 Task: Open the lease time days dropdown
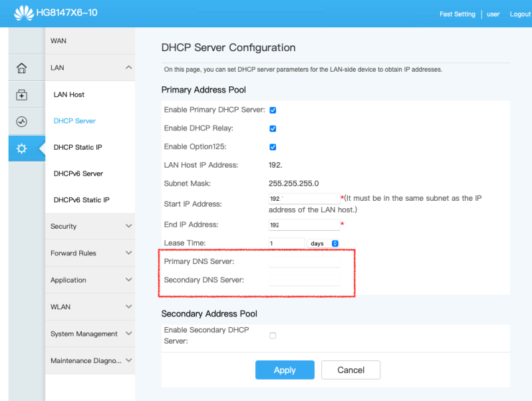(x=324, y=243)
